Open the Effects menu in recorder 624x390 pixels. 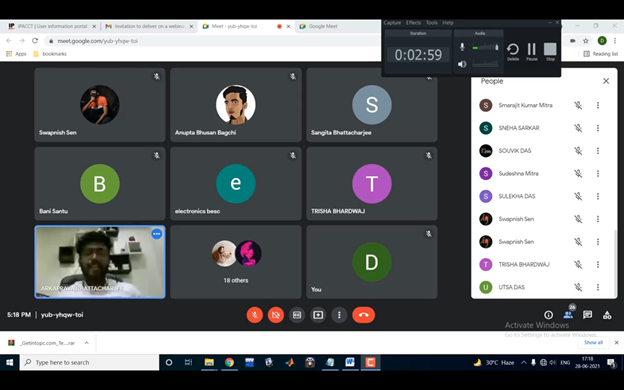[x=413, y=23]
